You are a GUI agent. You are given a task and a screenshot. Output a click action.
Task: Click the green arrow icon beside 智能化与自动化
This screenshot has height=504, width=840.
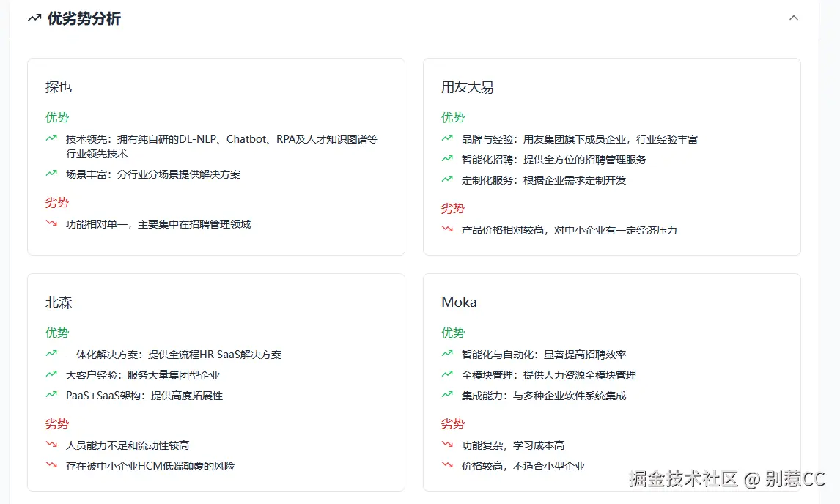(447, 354)
